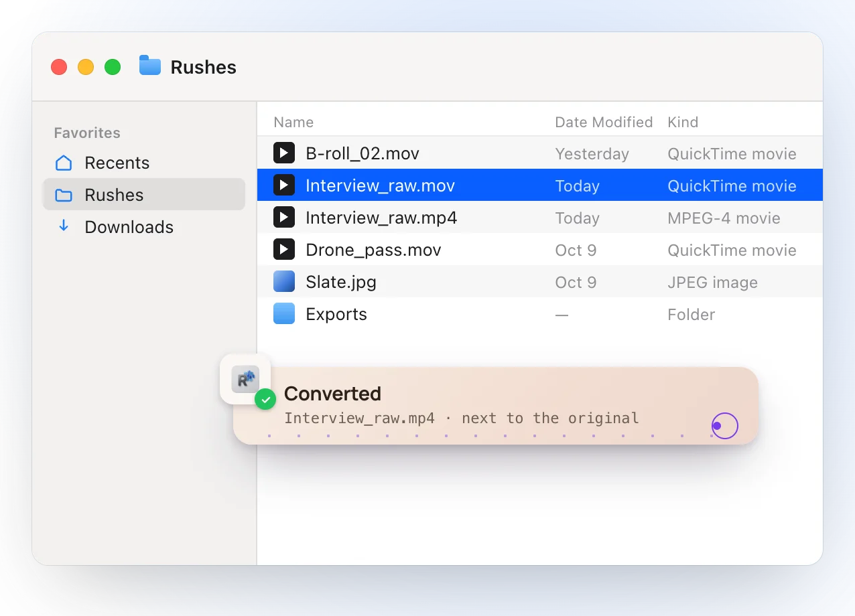Click the notification subtitle 'next to the original'
This screenshot has height=616, width=855.
click(550, 418)
